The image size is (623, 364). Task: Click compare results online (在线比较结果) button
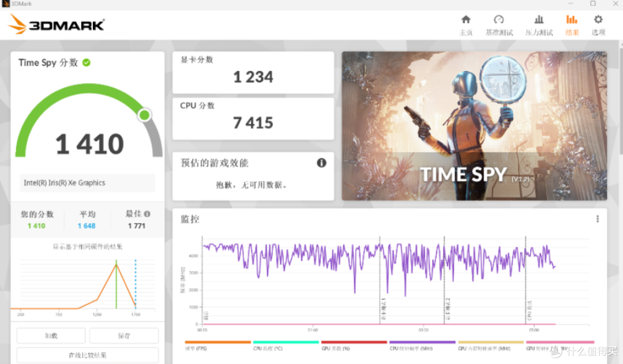(x=87, y=355)
